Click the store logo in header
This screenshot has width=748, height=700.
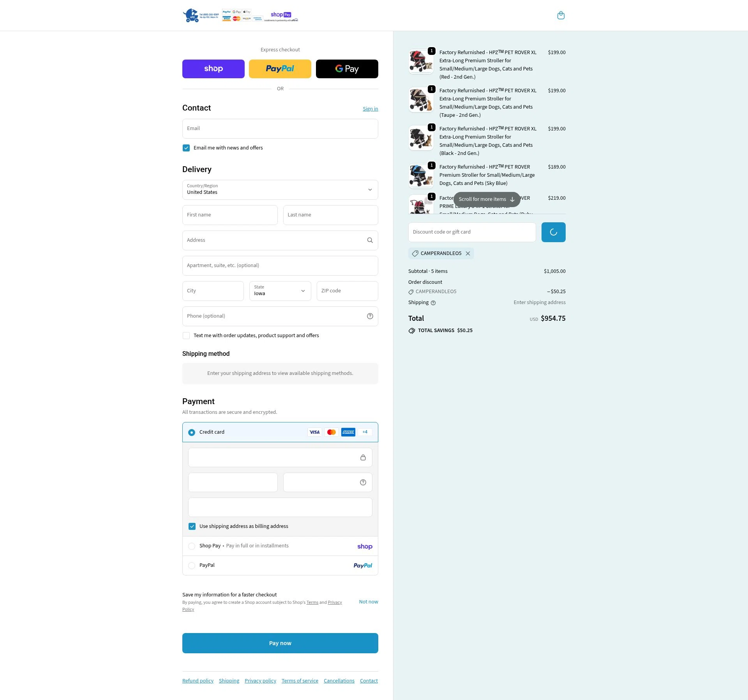(240, 16)
